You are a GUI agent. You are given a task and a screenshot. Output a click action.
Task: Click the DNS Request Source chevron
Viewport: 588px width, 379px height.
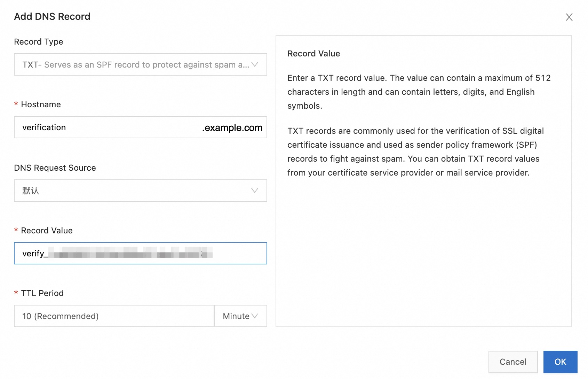pos(255,191)
